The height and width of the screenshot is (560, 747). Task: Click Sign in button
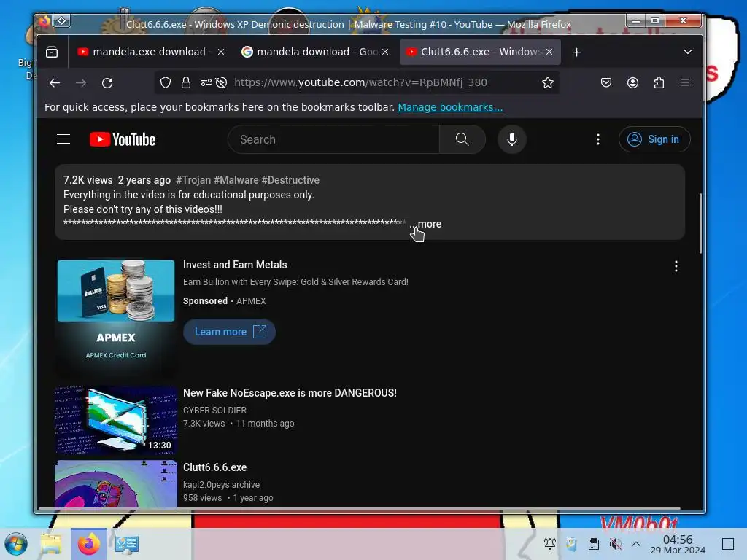pos(654,139)
